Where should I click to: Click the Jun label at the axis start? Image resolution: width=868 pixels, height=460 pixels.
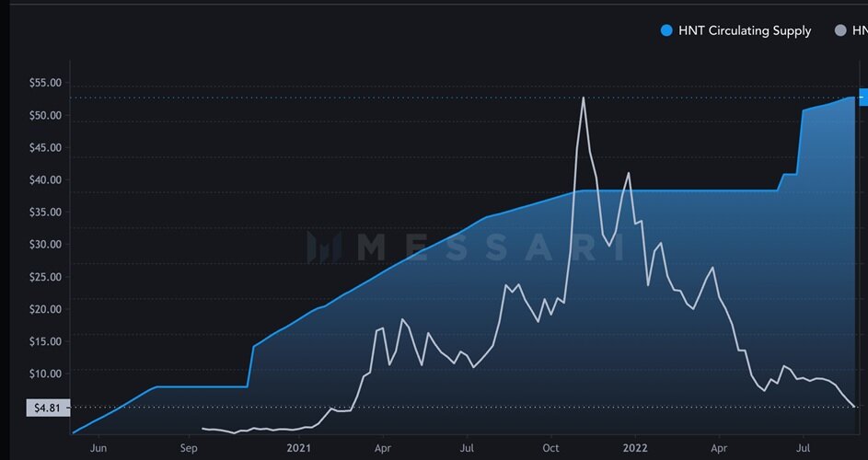[99, 448]
